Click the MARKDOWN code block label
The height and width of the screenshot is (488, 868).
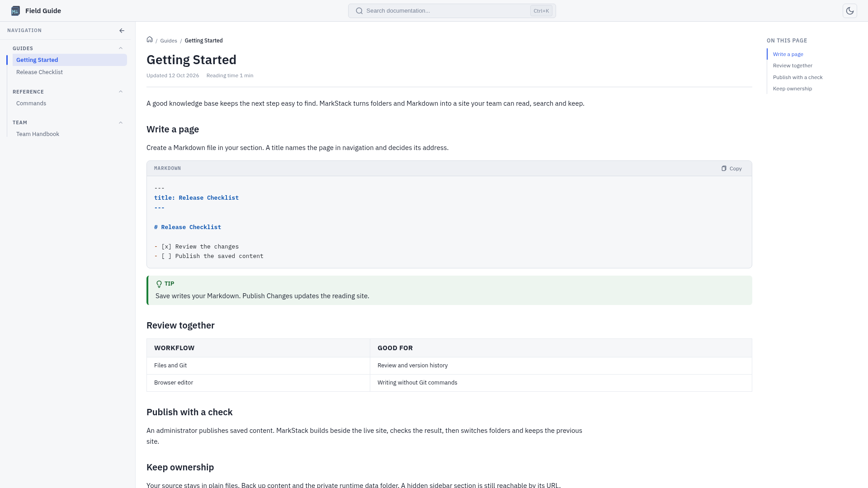pos(167,168)
